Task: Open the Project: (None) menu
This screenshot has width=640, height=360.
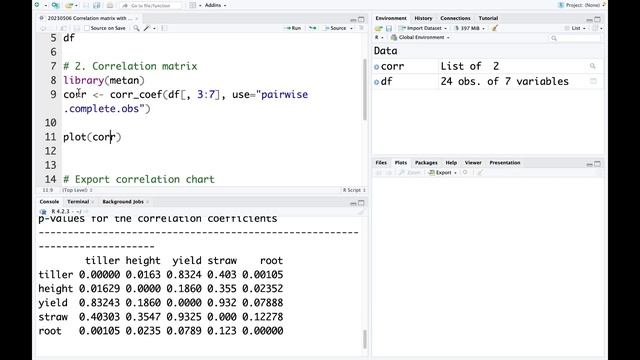Action: (582, 5)
